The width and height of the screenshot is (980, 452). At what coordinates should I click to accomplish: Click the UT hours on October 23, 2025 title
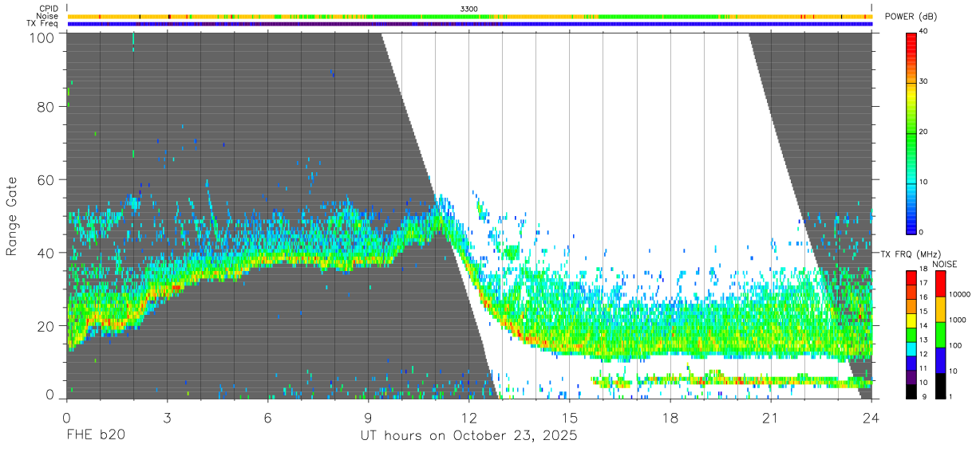pyautogui.click(x=468, y=435)
